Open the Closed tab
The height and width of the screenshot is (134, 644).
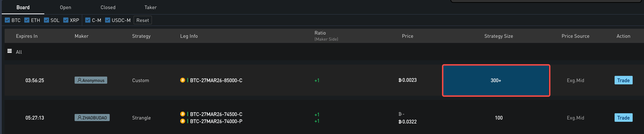[108, 7]
